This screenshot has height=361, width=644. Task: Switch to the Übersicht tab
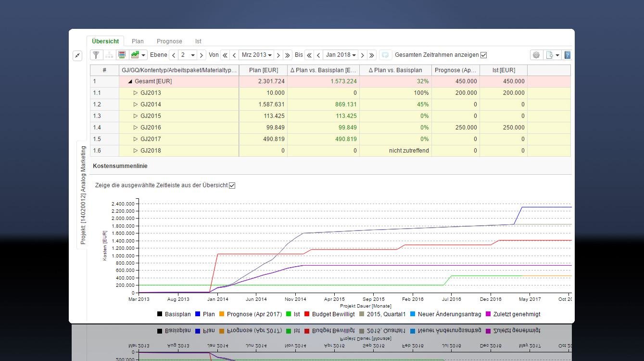tap(105, 41)
